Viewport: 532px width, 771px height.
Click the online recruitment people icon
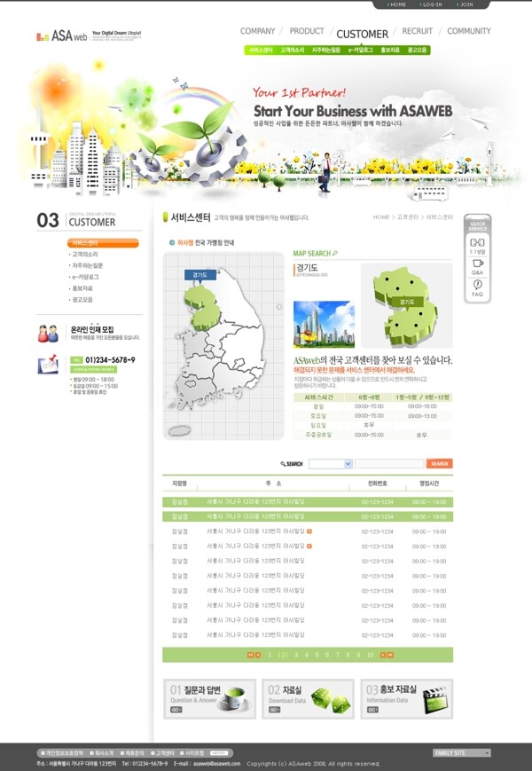tap(48, 334)
